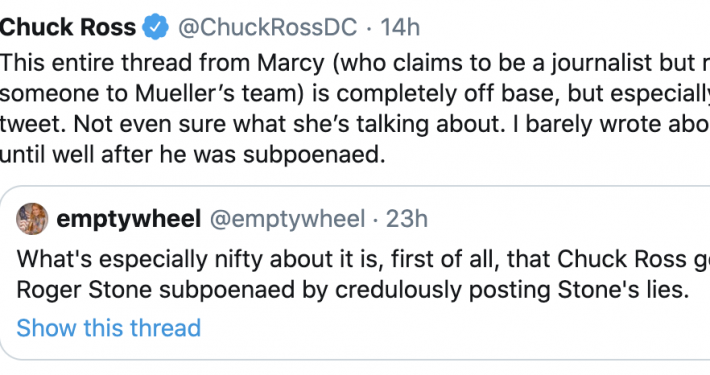Open the @ChuckRossDC handle
Screen dimensions: 710x375
click(x=267, y=27)
